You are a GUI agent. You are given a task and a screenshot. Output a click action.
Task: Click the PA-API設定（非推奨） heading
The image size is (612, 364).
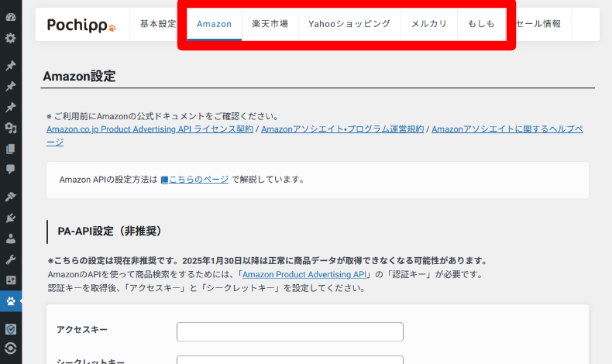point(110,231)
